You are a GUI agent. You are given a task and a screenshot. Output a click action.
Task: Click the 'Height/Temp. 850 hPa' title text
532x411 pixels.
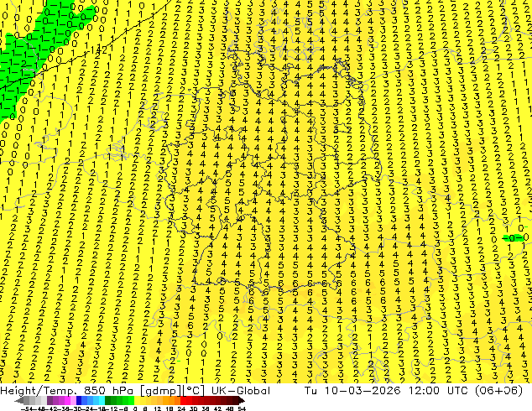click(x=68, y=391)
